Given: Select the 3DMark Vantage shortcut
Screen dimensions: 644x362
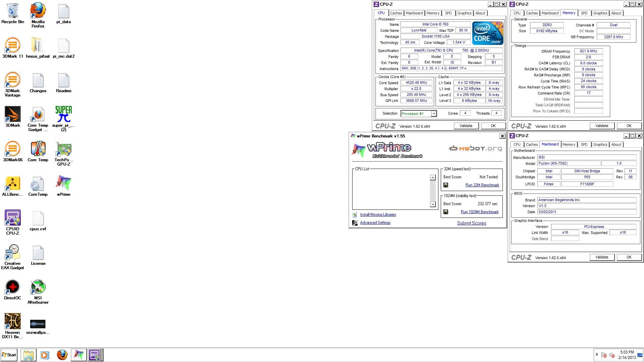Looking at the screenshot, I should [x=12, y=84].
